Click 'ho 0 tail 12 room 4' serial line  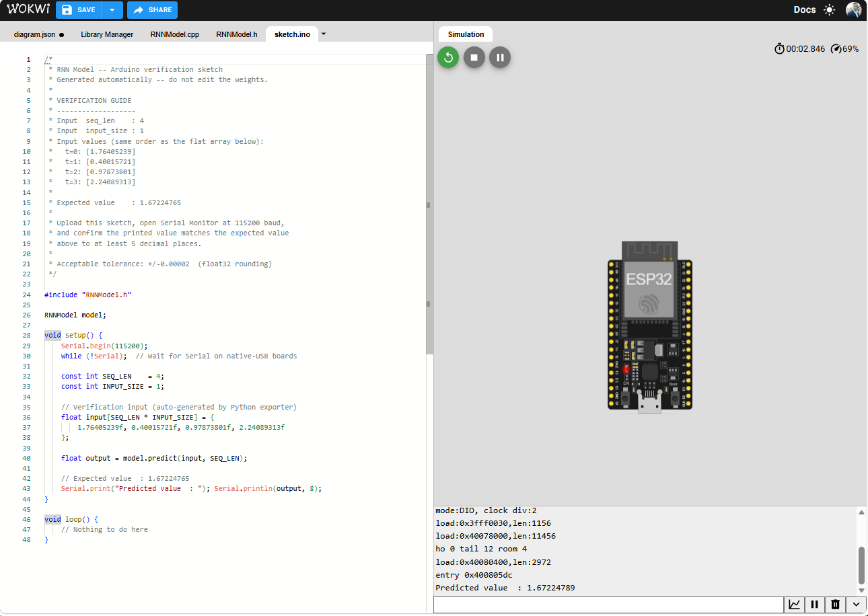point(481,549)
